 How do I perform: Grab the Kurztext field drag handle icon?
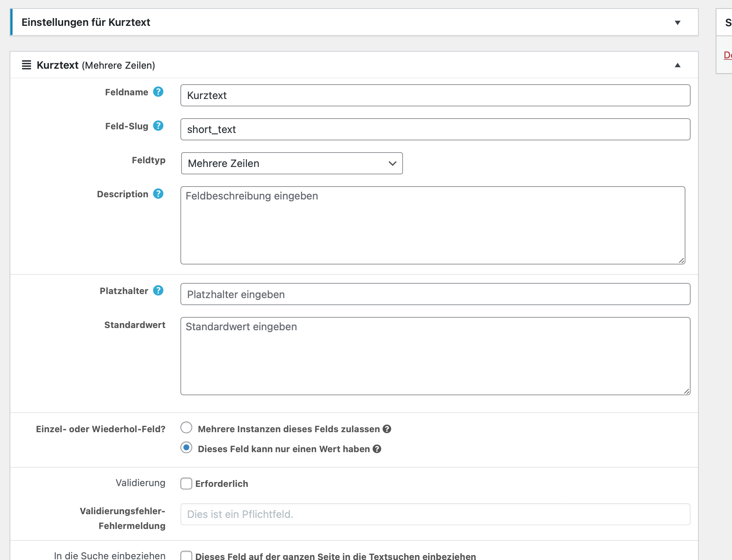26,65
